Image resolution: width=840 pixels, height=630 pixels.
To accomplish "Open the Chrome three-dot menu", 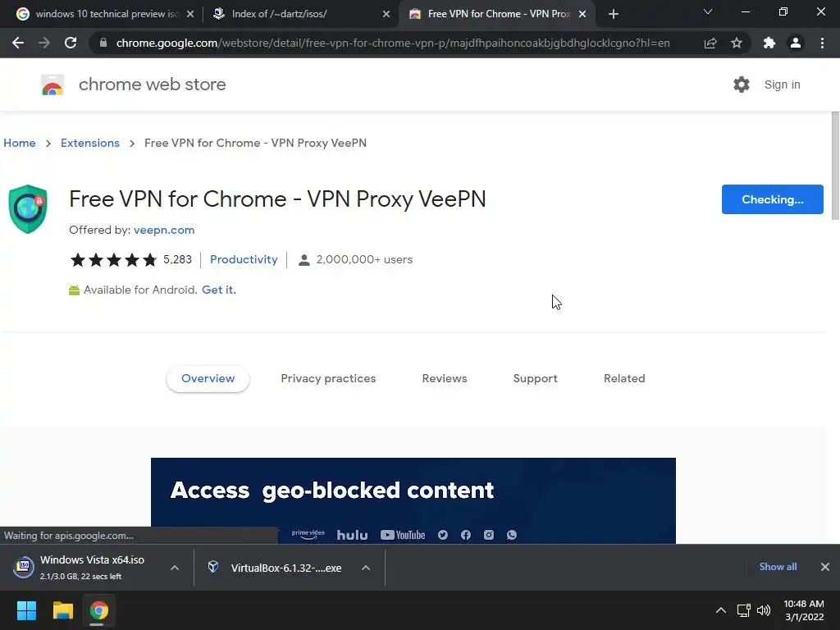I will (822, 43).
